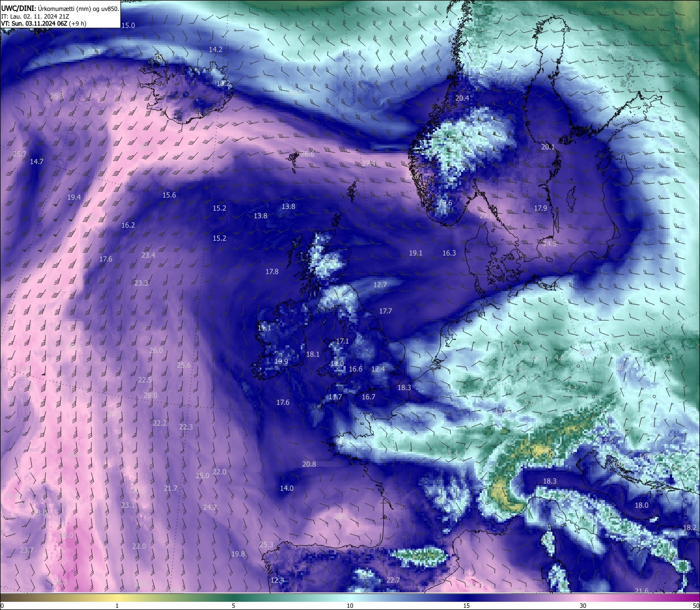Click the 23.4 map value
Viewport: 700px width, 610px height.
point(148,255)
